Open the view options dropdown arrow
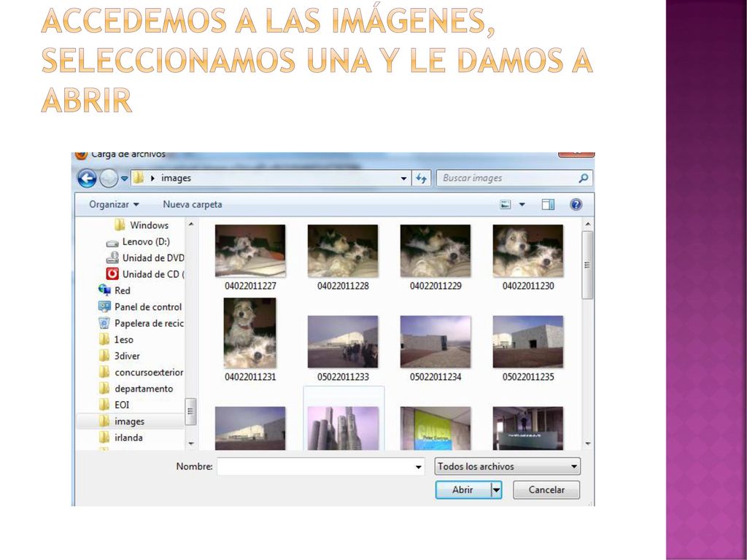 pos(522,205)
